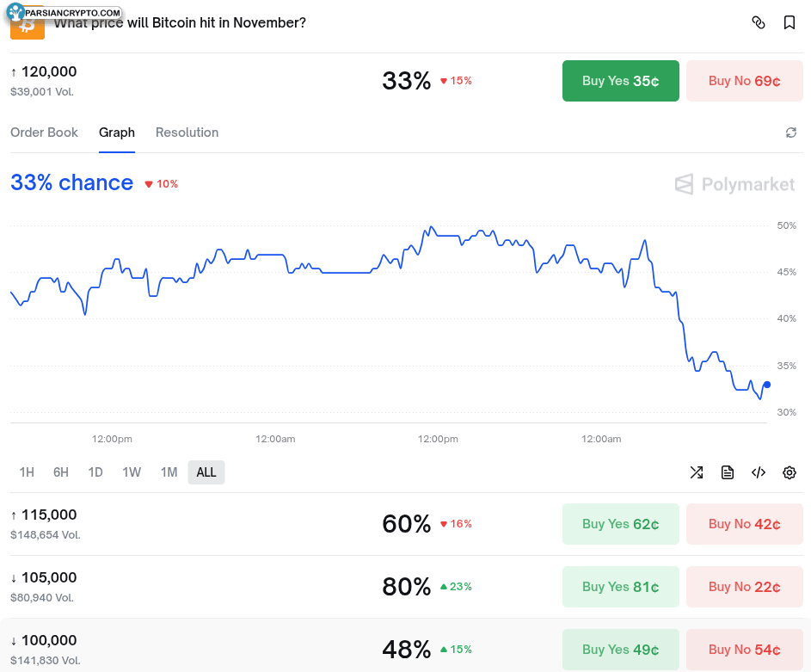This screenshot has height=672, width=811.
Task: Copy the market link icon
Action: (759, 22)
